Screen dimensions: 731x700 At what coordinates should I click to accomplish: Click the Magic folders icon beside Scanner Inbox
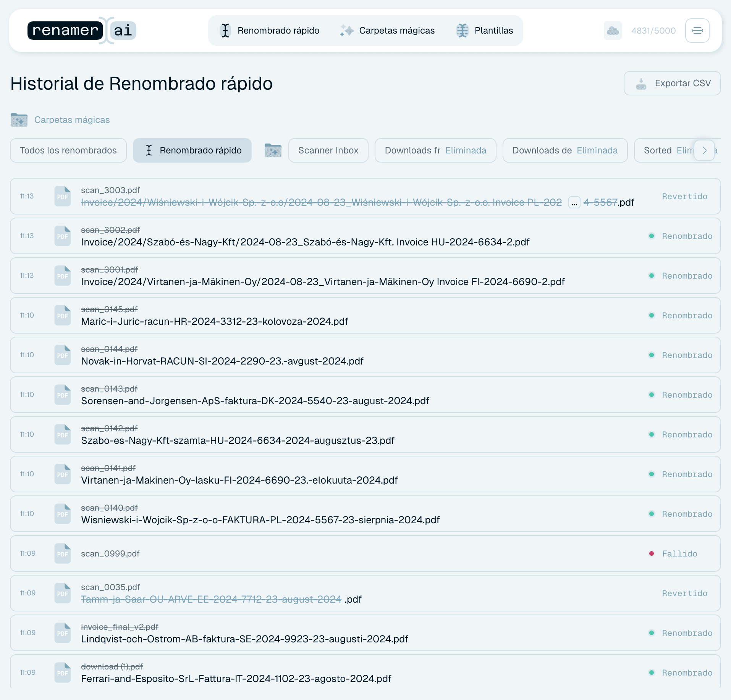coord(273,150)
